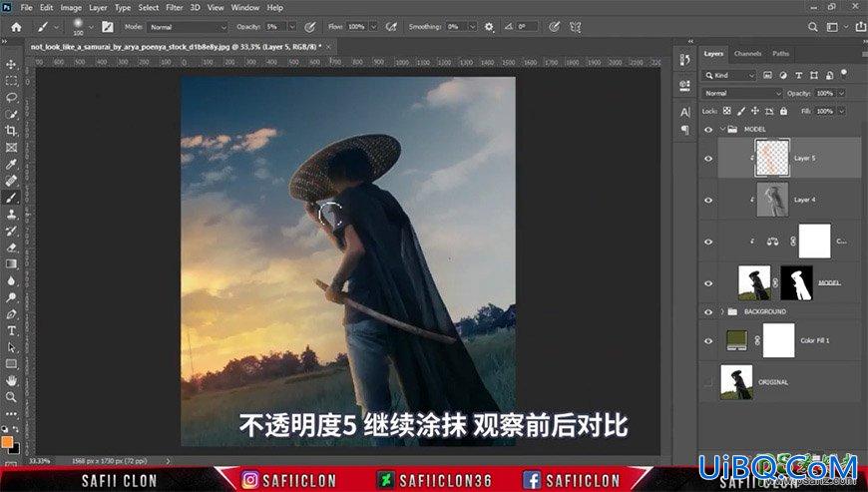
Task: Select the Rectangle shape tool
Action: 11,363
